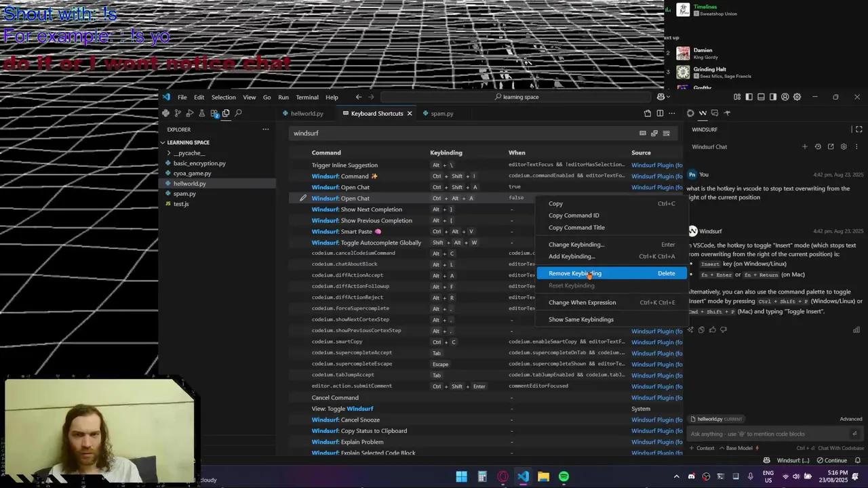Maximize the Windsurf panel
Image resolution: width=868 pixels, height=488 pixels.
[x=859, y=129]
